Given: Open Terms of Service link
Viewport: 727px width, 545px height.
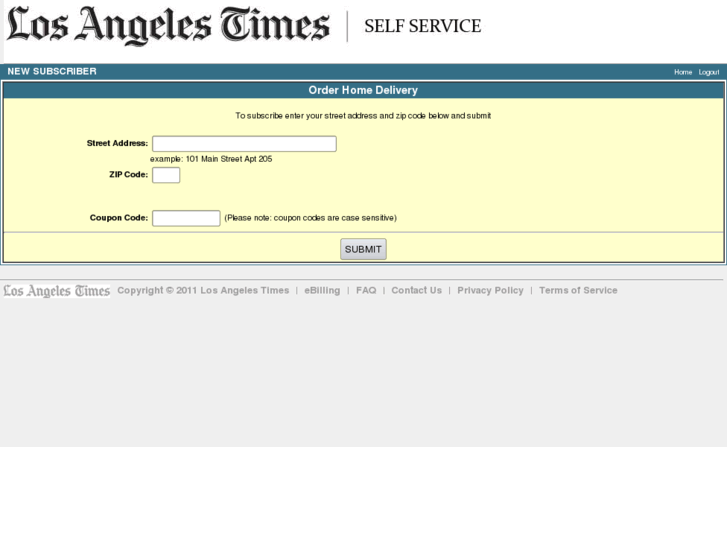Looking at the screenshot, I should coord(578,290).
